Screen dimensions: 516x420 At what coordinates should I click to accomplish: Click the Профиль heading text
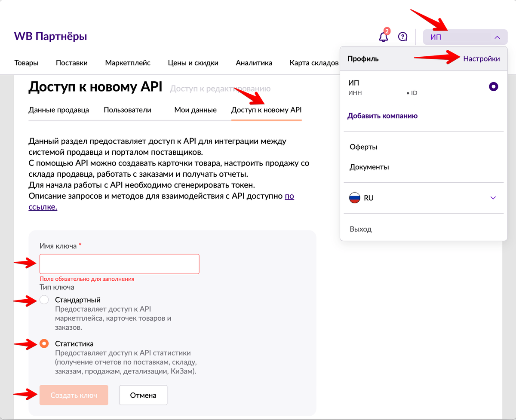(x=363, y=59)
